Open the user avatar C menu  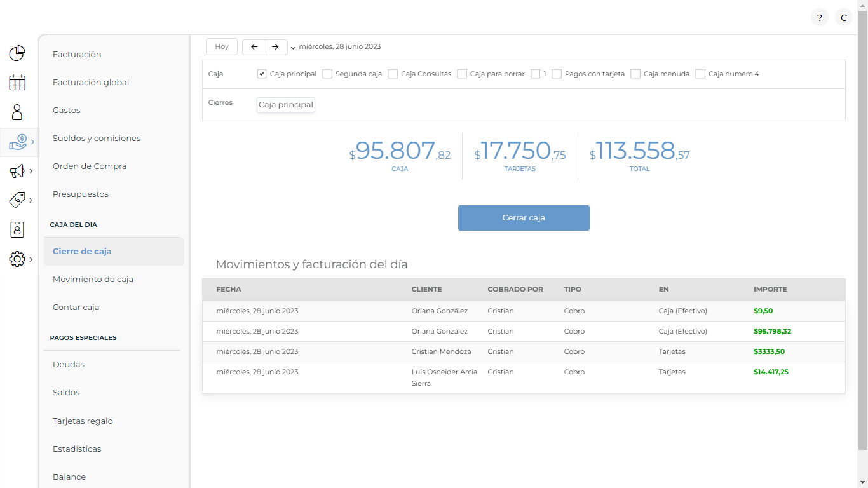pos(844,18)
